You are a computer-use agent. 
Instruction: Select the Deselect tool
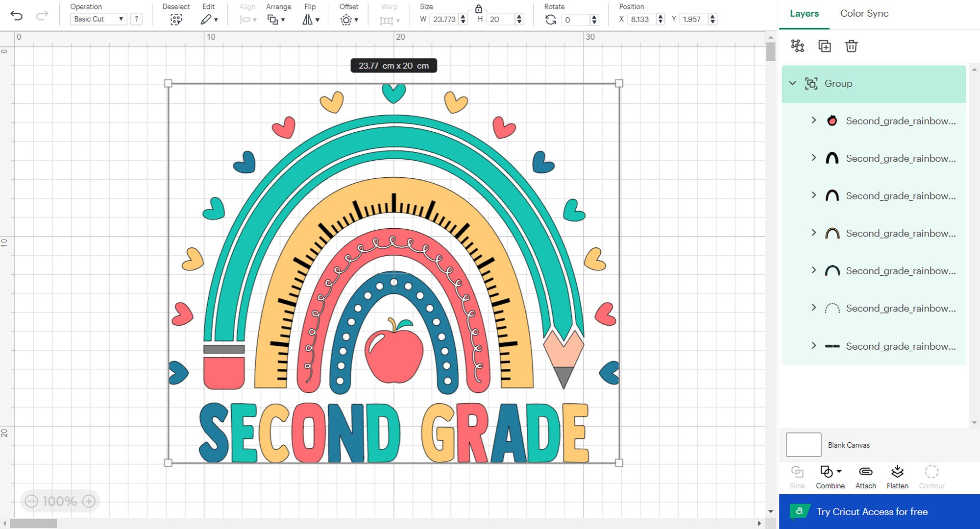pyautogui.click(x=176, y=20)
